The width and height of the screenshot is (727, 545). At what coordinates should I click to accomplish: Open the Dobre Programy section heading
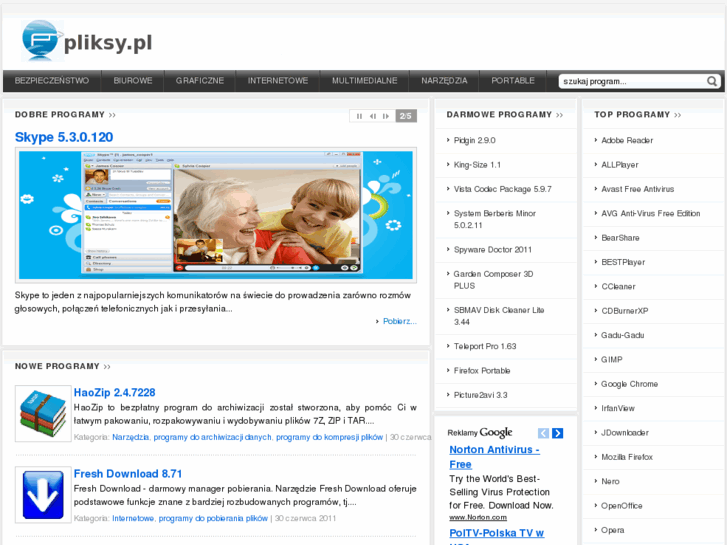pos(65,115)
